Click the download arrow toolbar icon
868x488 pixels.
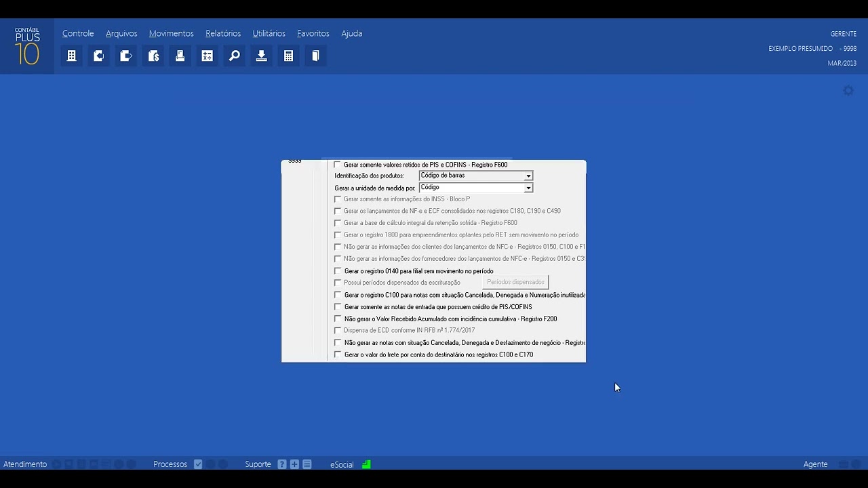click(261, 56)
